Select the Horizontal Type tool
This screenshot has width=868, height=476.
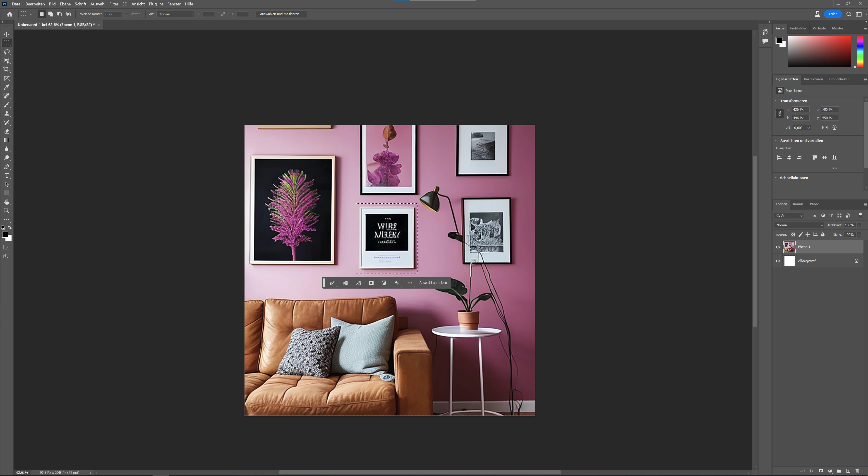click(7, 175)
